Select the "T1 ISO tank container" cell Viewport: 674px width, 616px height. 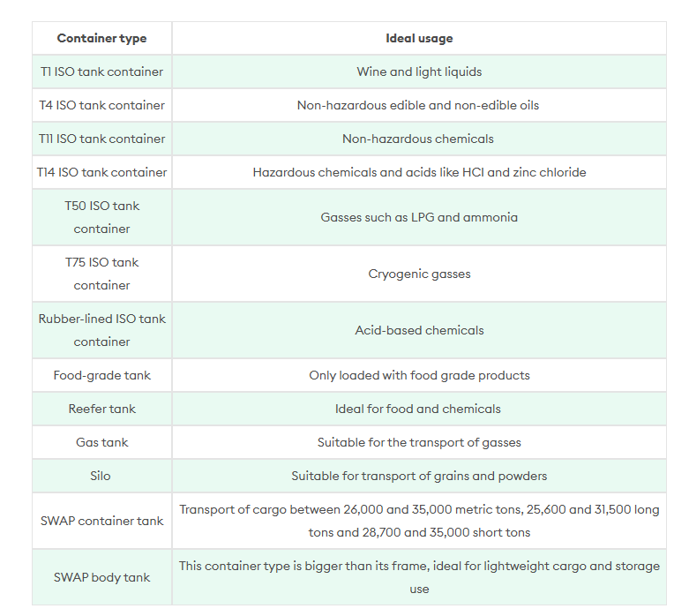coord(101,71)
